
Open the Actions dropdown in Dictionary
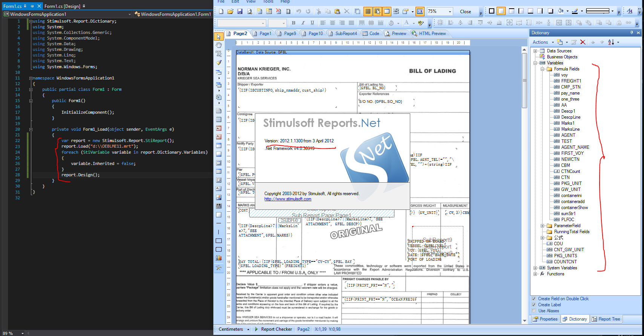pos(543,42)
